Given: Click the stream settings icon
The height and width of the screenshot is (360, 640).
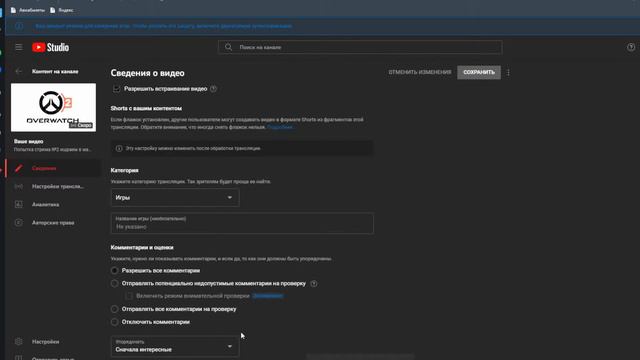Looking at the screenshot, I should (18, 187).
